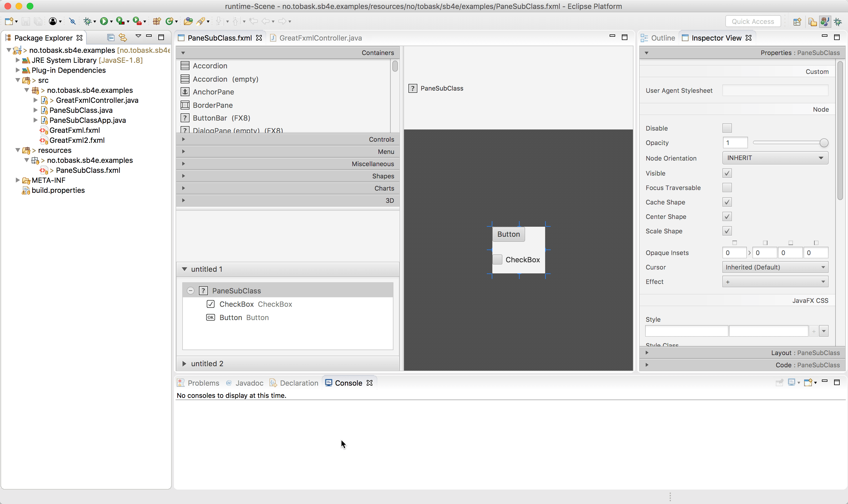Click the Open Type folder icon
Viewport: 848px width, 504px height.
(x=188, y=21)
